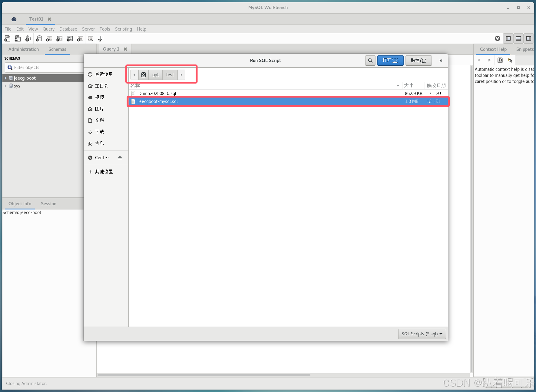Click the new SQL tab toolbar icon
Image resolution: width=536 pixels, height=392 pixels.
point(7,38)
